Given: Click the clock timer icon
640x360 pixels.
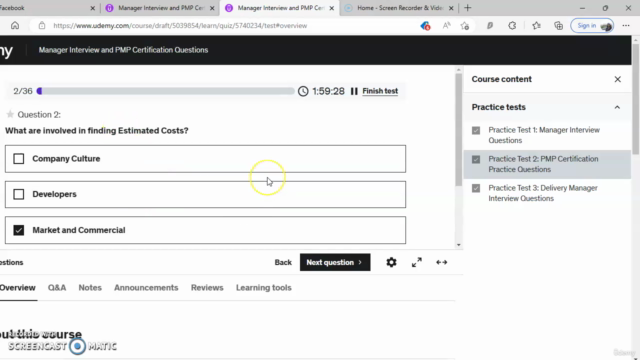Looking at the screenshot, I should 303,91.
